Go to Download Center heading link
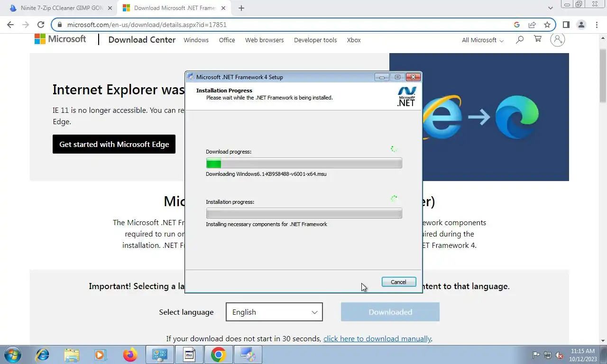This screenshot has width=607, height=364. click(142, 40)
